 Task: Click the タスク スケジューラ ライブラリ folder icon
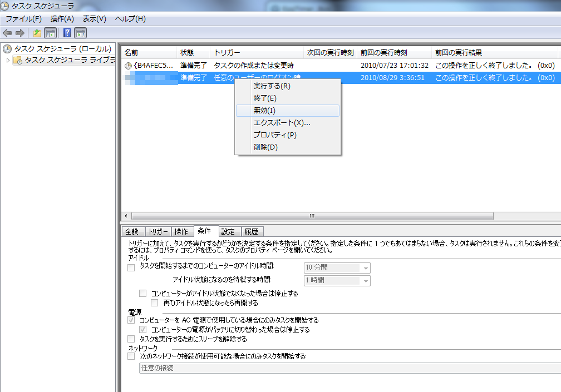[18, 60]
